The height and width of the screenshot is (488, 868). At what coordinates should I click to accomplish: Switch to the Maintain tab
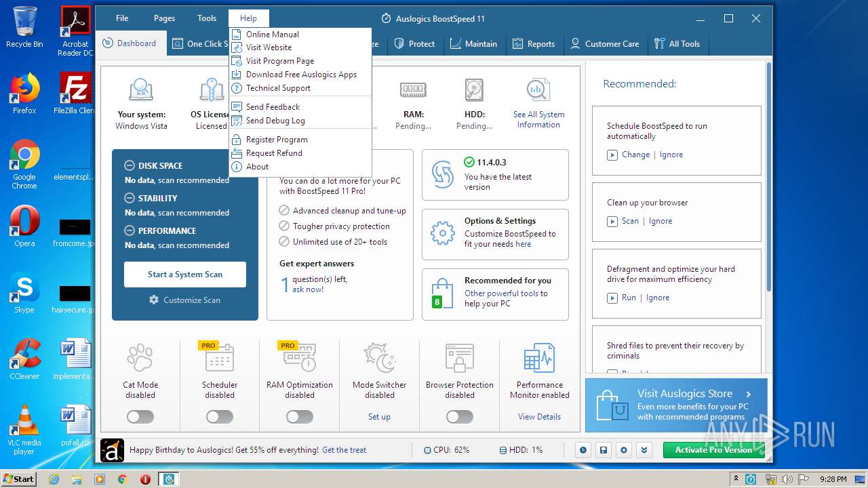pyautogui.click(x=473, y=43)
